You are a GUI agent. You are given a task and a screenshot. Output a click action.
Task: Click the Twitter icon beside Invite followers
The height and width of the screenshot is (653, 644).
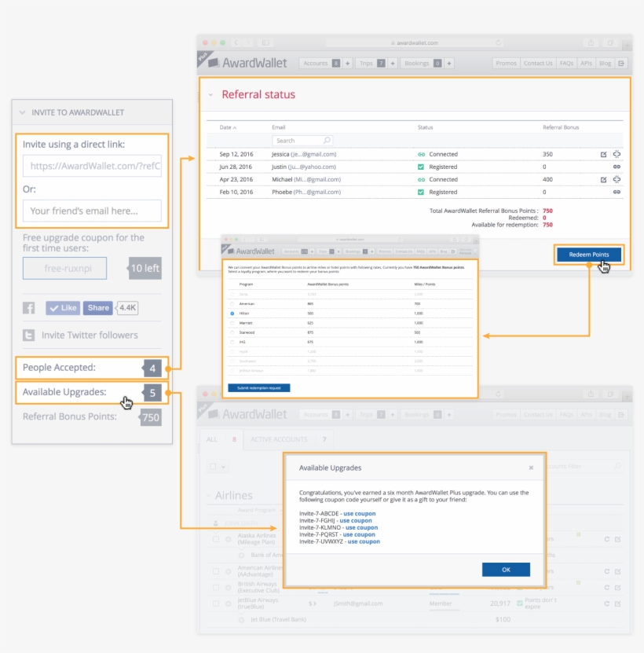(29, 336)
